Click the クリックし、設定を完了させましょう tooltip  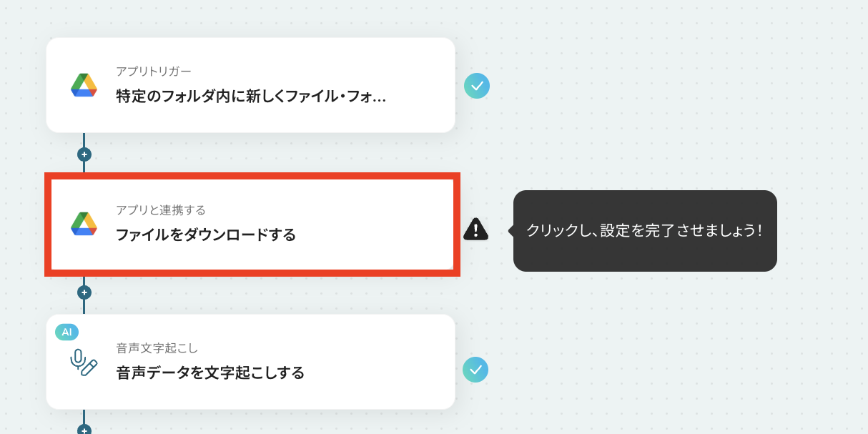(x=645, y=230)
